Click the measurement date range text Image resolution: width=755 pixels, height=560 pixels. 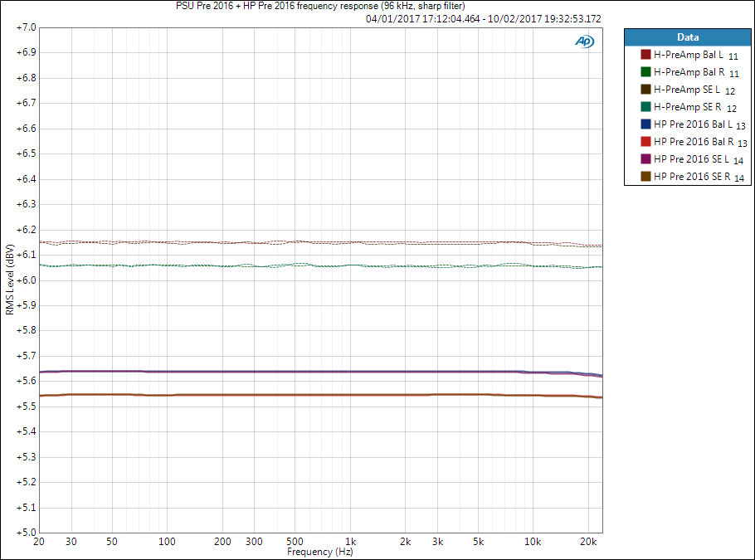[x=483, y=19]
